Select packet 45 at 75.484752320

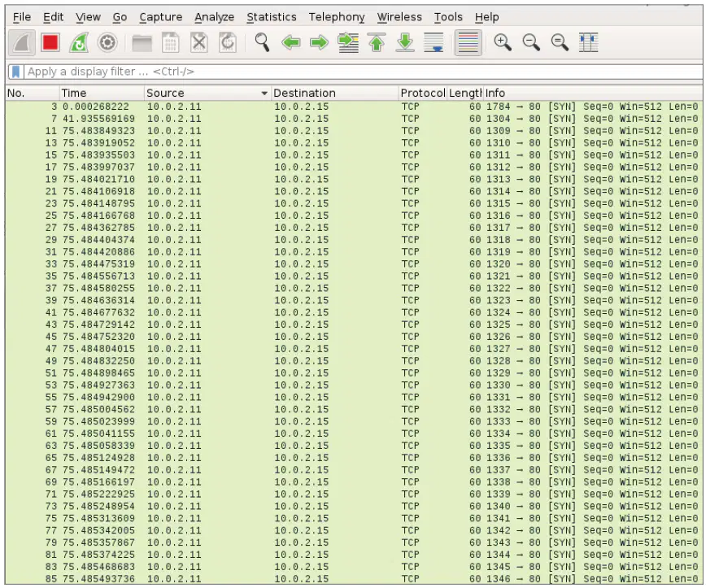(x=354, y=337)
